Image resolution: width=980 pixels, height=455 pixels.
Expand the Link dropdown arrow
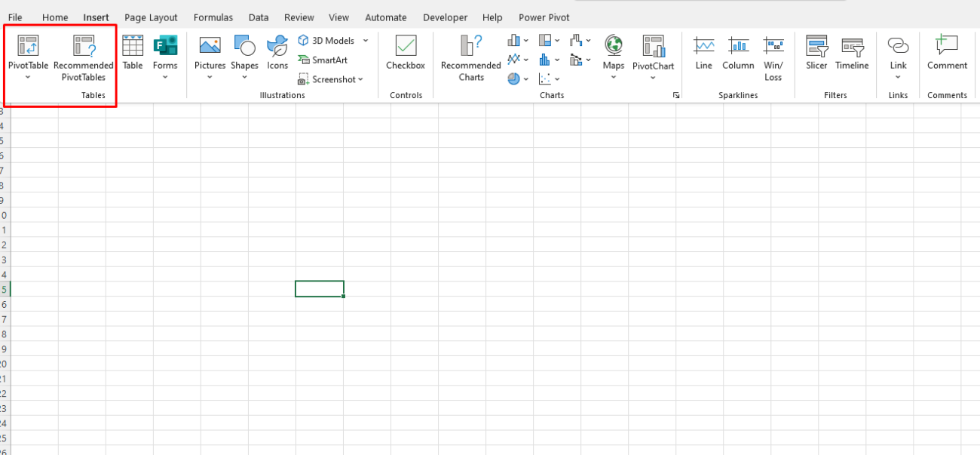pyautogui.click(x=898, y=77)
